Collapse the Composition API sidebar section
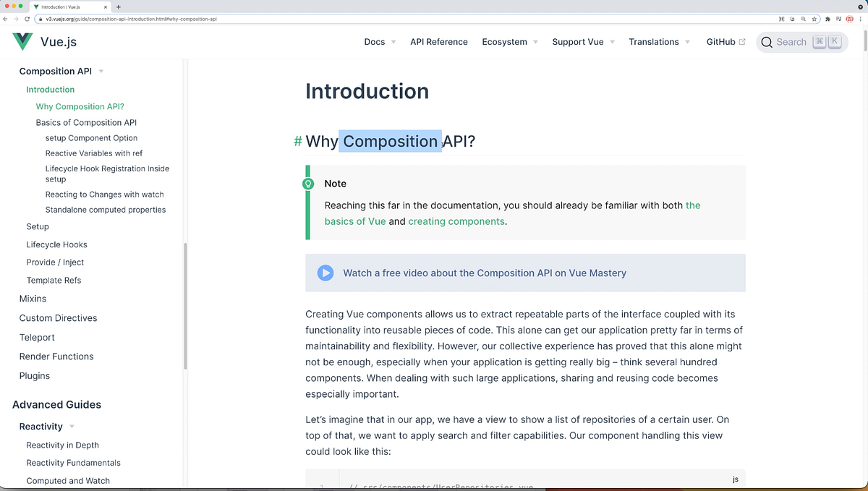Image resolution: width=868 pixels, height=491 pixels. pyautogui.click(x=101, y=71)
